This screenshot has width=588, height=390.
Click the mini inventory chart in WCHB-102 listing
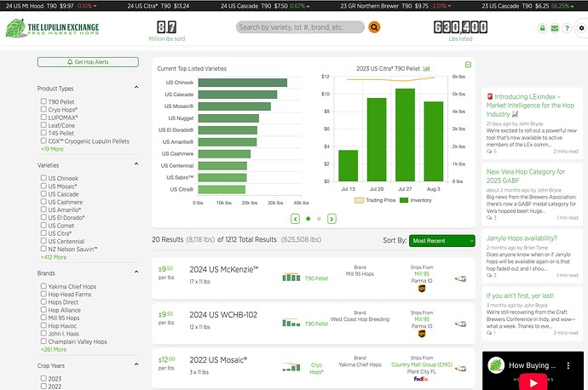291,323
